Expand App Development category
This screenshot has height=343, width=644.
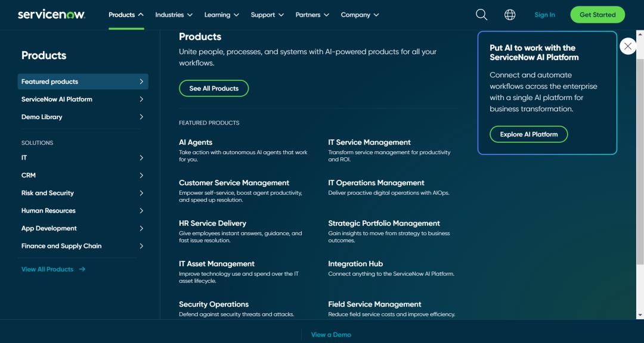point(83,228)
